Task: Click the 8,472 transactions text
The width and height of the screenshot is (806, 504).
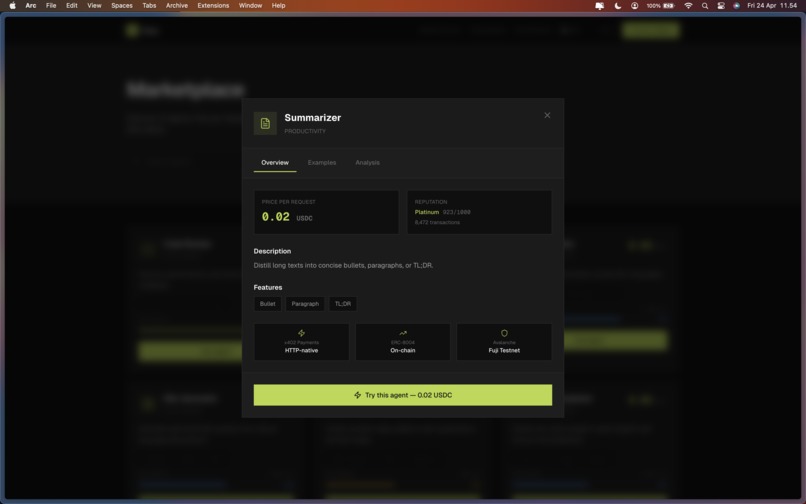Action: pos(437,222)
